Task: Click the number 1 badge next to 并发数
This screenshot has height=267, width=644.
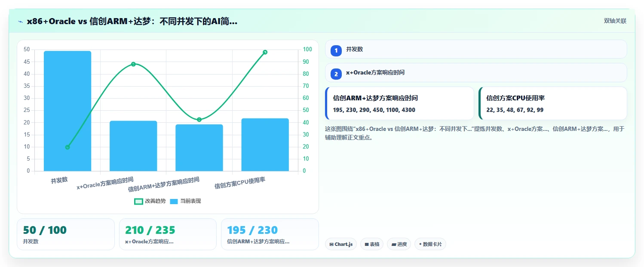Action: (x=336, y=50)
